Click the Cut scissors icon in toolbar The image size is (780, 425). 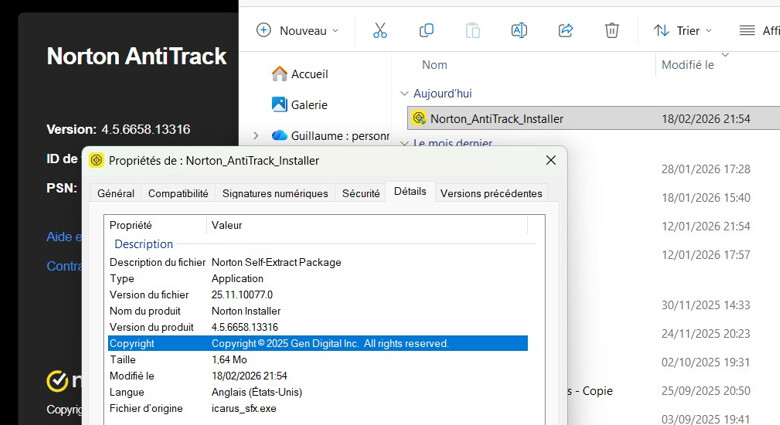click(379, 31)
